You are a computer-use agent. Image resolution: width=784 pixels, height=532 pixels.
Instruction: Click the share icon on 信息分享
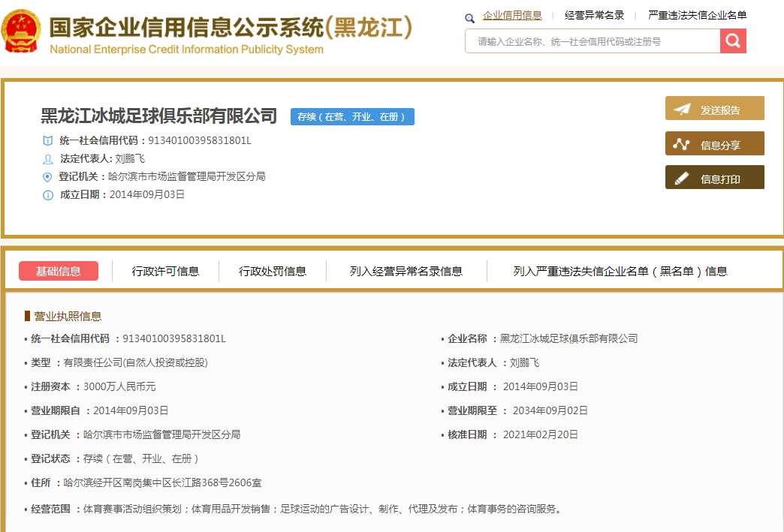click(x=681, y=144)
